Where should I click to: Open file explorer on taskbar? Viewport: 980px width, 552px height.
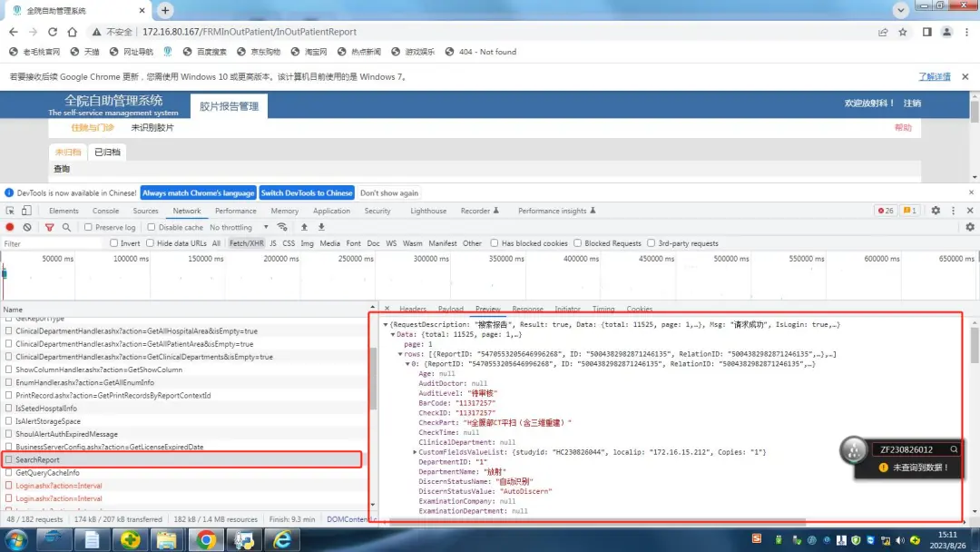(x=167, y=539)
